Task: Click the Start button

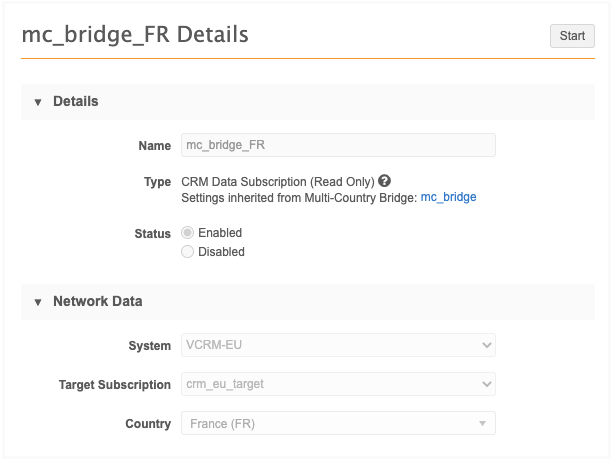Action: [x=572, y=36]
